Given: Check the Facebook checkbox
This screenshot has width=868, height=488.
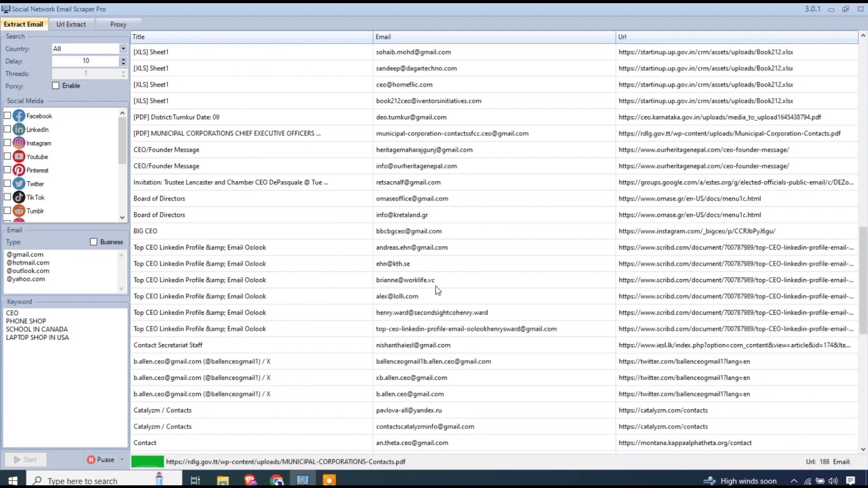Looking at the screenshot, I should (x=7, y=116).
